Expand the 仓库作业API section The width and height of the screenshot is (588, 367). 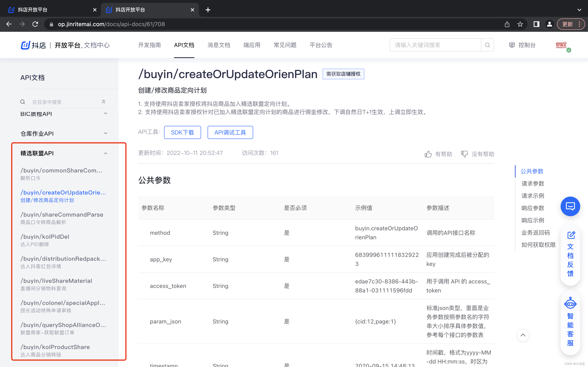pos(106,133)
